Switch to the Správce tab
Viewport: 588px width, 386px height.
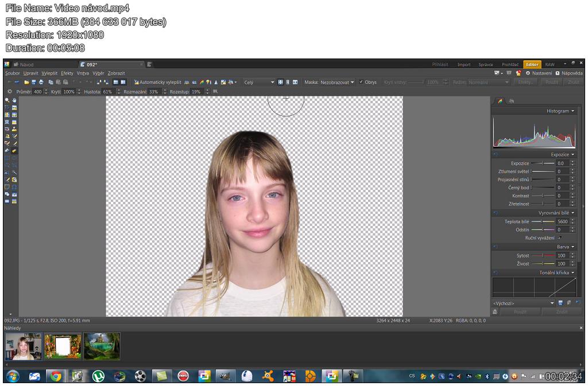[486, 65]
